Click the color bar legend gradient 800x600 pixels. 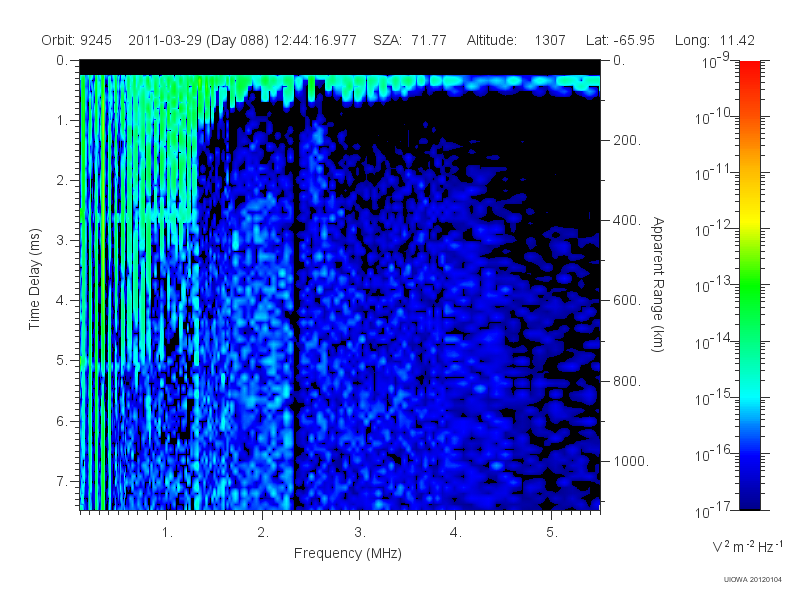pyautogui.click(x=749, y=285)
